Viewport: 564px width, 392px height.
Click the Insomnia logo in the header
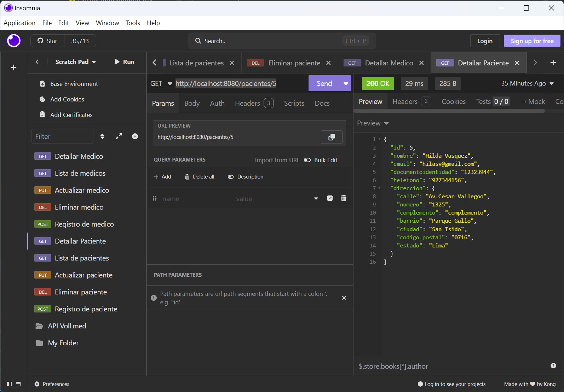[14, 41]
